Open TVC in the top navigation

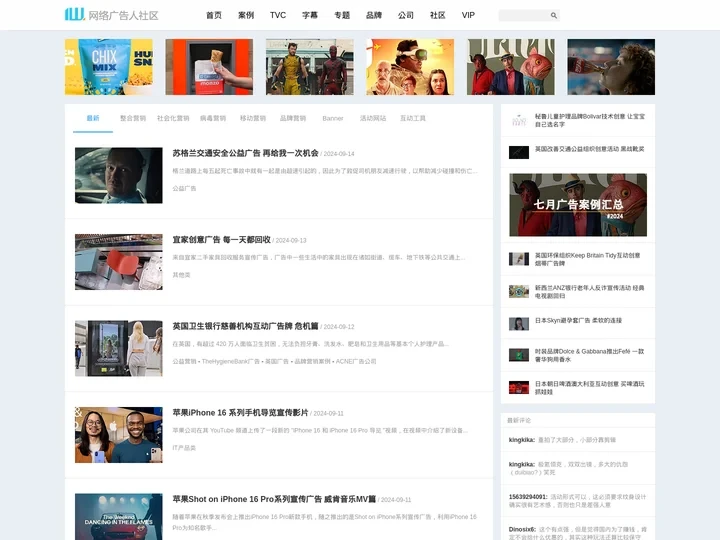(278, 15)
